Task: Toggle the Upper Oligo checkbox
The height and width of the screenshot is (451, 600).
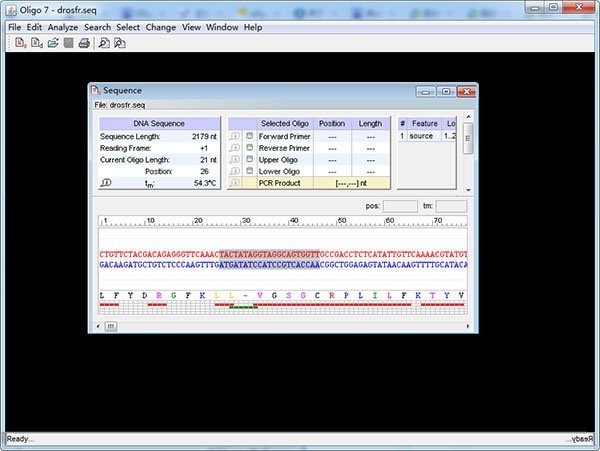Action: (249, 159)
